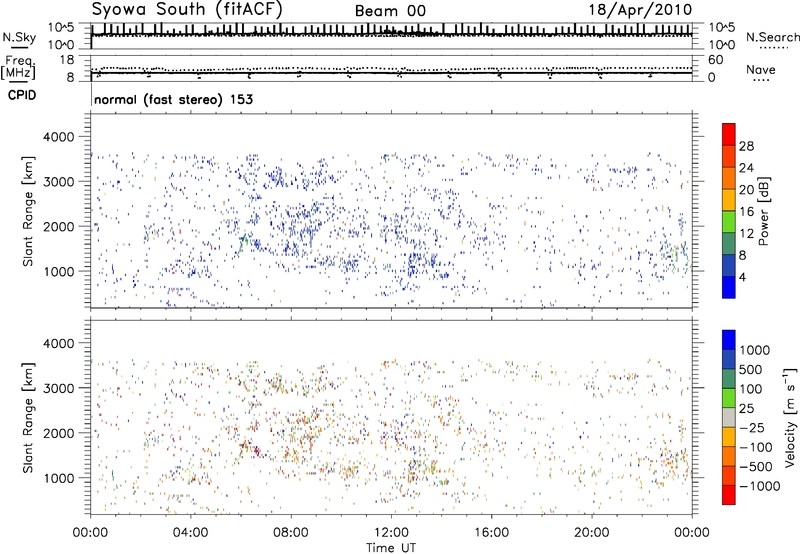Screen dimensions: 800x554
Task: Pick the top blue segment of Velocity colorbar
Action: (x=729, y=340)
